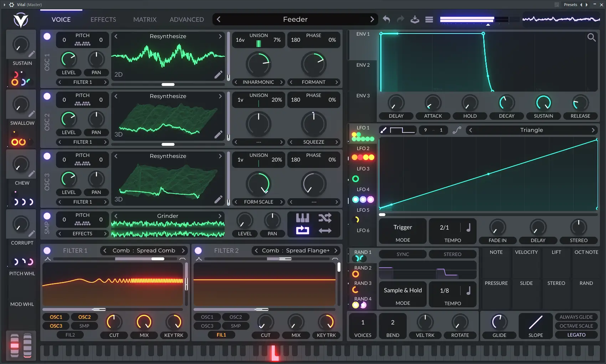Image resolution: width=606 pixels, height=364 pixels.
Task: Adjust envelope SUSTAIN knob
Action: [x=543, y=103]
